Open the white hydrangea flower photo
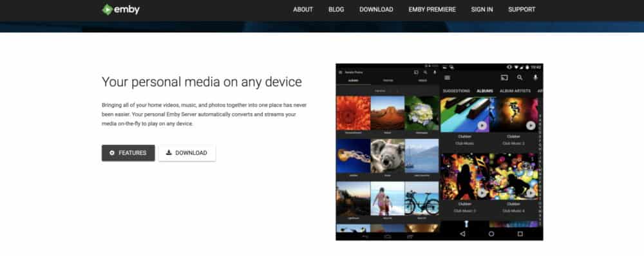The height and width of the screenshot is (256, 644). pyautogui.click(x=422, y=113)
